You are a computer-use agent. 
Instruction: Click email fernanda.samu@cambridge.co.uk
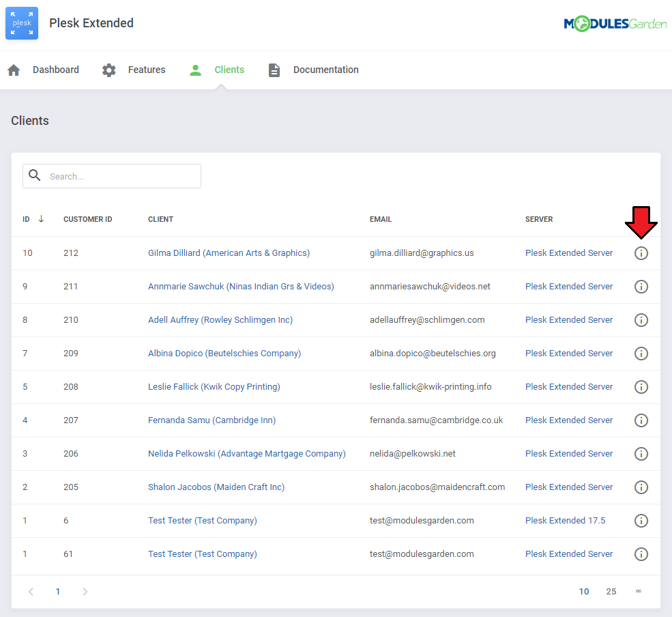tap(436, 420)
